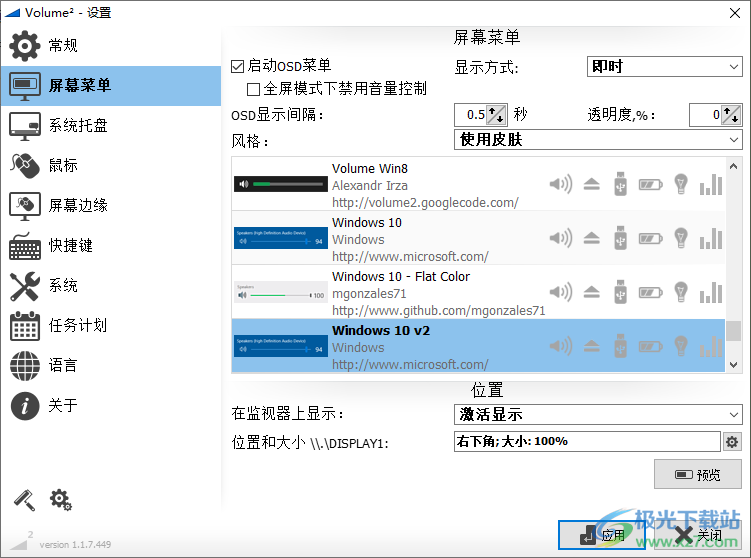Open the double-gear advanced settings icon
The width and height of the screenshot is (751, 558).
(60, 499)
